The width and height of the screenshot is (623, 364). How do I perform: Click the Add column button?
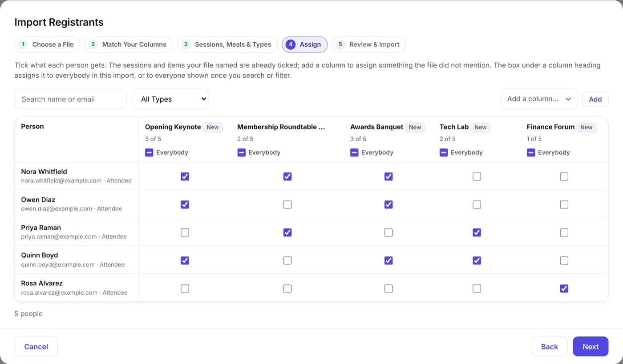[595, 99]
